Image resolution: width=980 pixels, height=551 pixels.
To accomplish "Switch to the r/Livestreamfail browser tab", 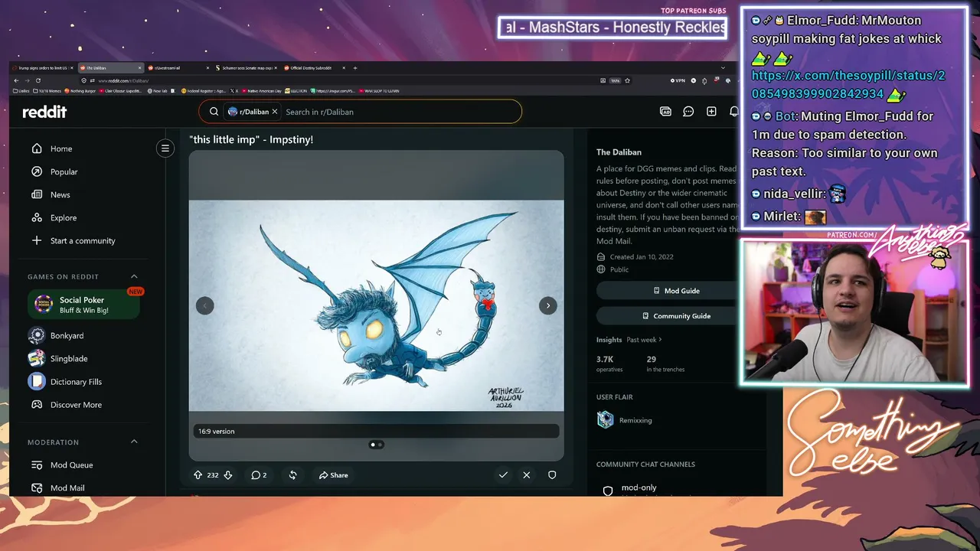I will point(176,68).
